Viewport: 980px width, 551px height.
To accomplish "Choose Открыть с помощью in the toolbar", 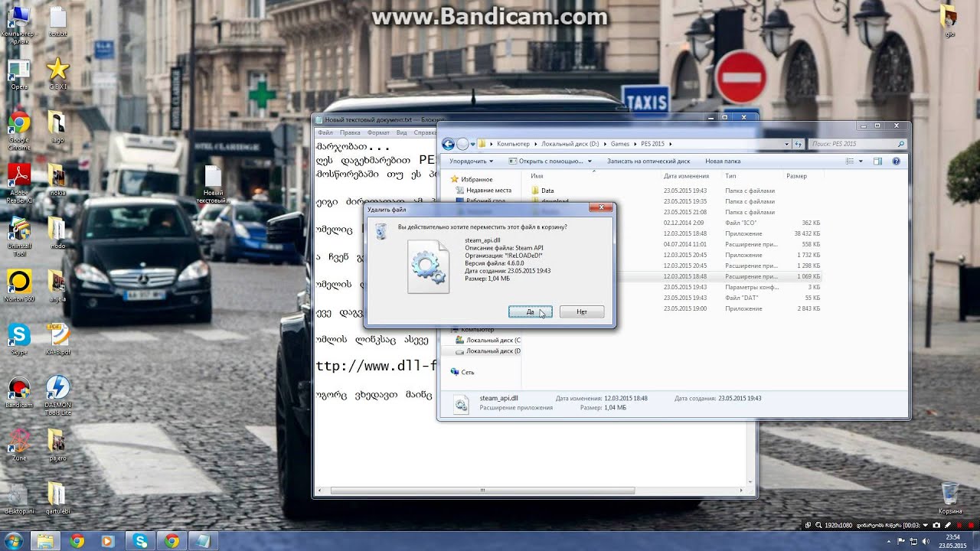I will (x=547, y=161).
